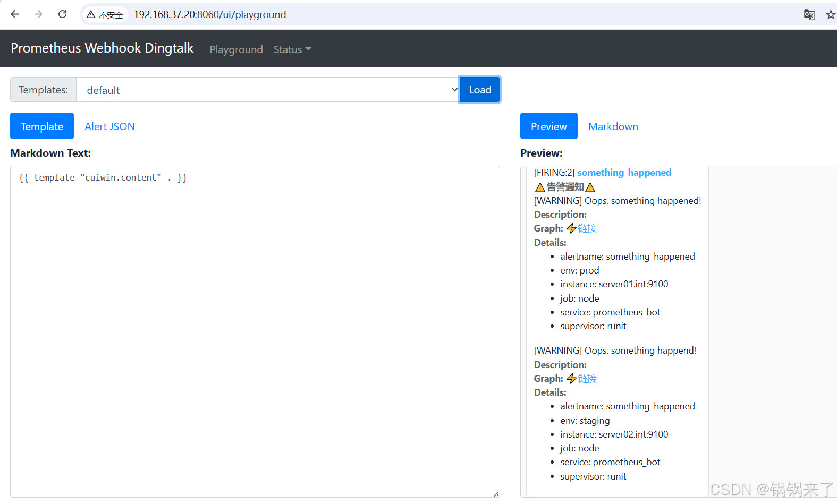The width and height of the screenshot is (837, 504).
Task: Open the Templates select box showing default
Action: (x=268, y=90)
